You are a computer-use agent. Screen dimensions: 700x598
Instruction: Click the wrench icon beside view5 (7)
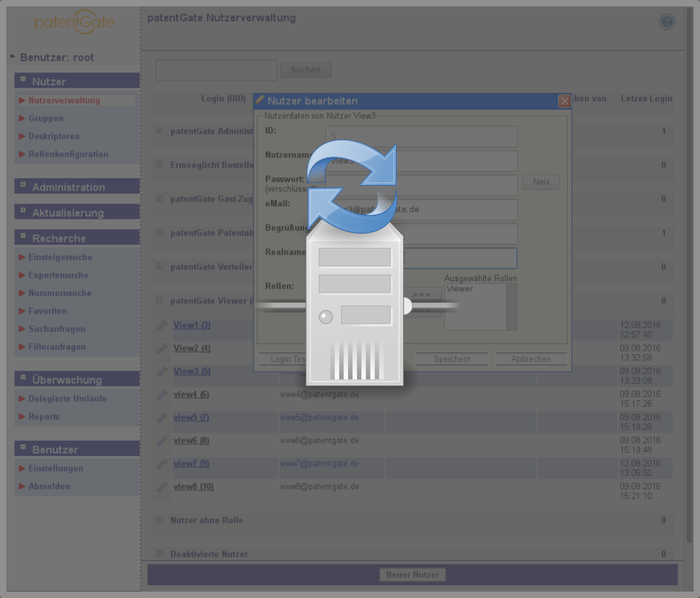[x=162, y=417]
